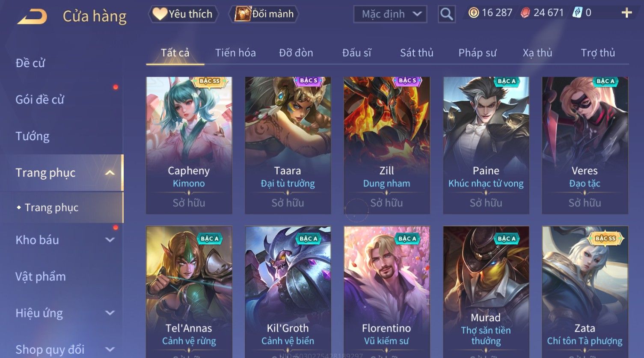Open Đổi mảnh fragment exchange
Image resolution: width=644 pixels, height=358 pixels.
(x=264, y=14)
